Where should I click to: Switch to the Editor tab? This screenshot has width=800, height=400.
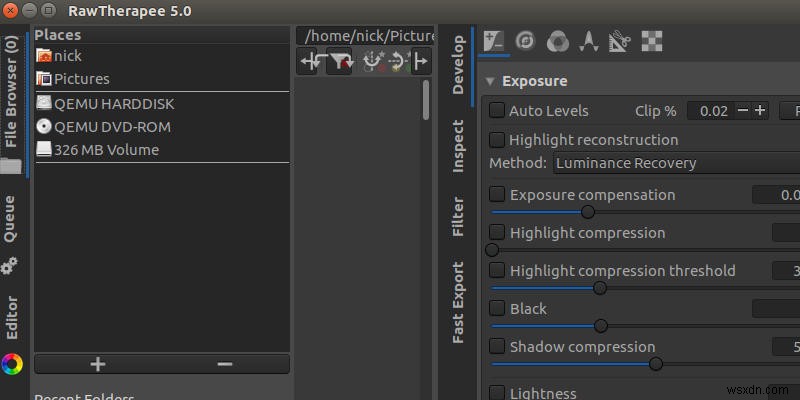[x=11, y=317]
